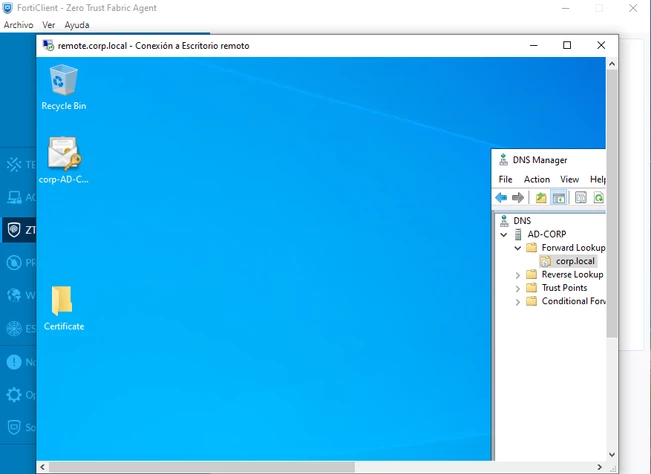Click the scroll right arrow of remote window
The width and height of the screenshot is (651, 474).
tap(599, 467)
